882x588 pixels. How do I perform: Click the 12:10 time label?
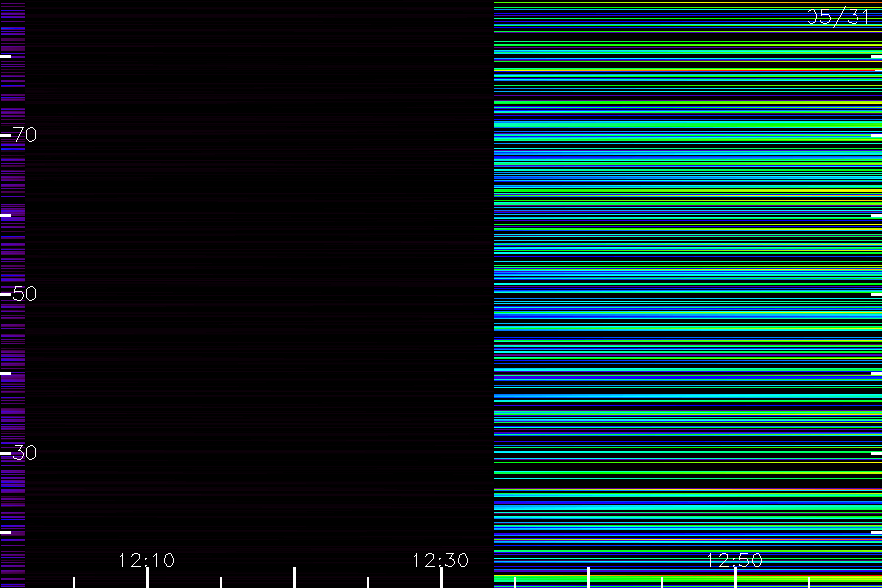(x=147, y=560)
